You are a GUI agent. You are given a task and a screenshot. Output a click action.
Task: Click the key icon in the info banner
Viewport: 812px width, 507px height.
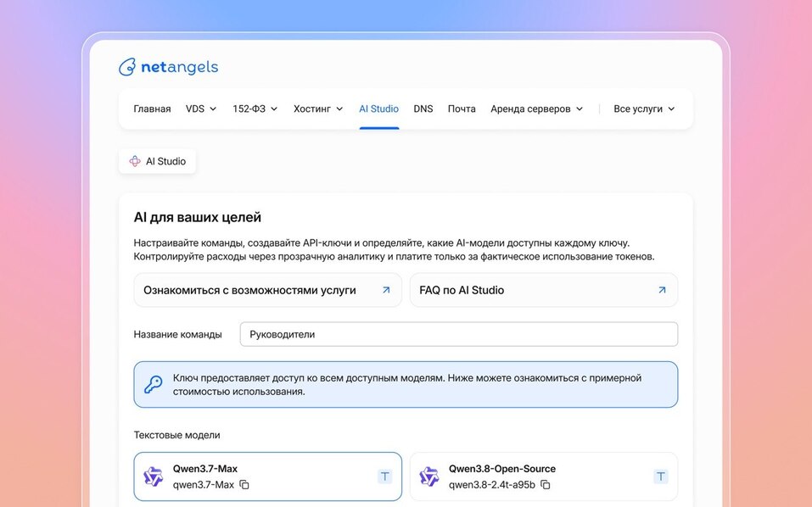click(x=154, y=384)
